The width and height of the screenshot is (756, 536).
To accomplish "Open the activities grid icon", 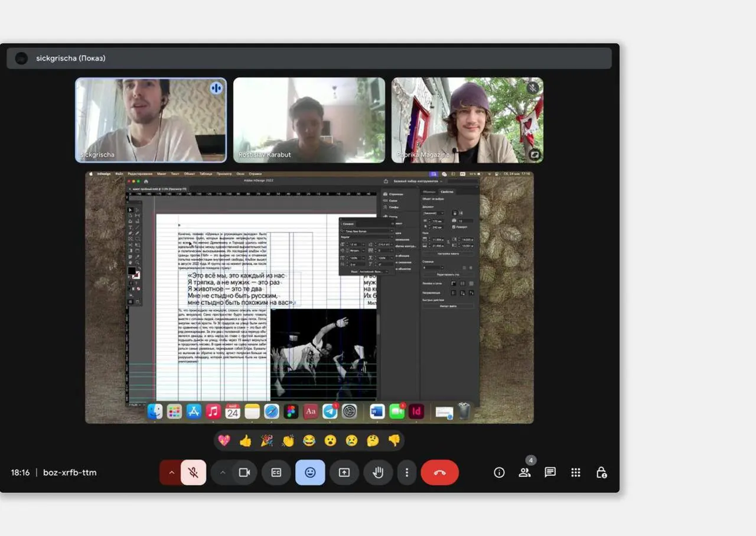I will click(576, 472).
